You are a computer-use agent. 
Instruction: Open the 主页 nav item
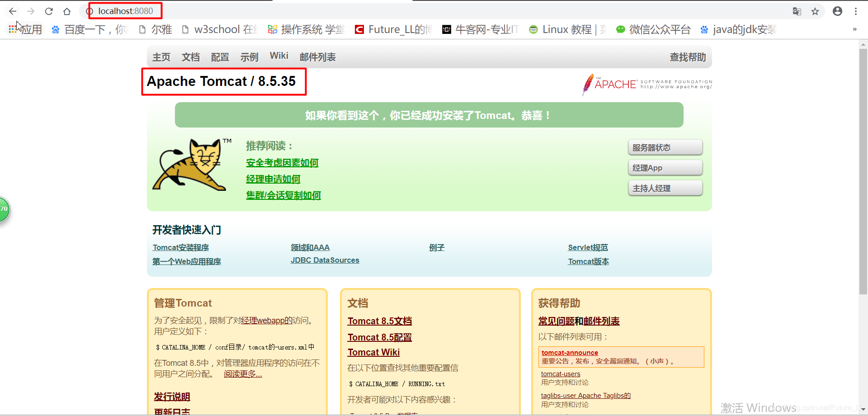161,57
